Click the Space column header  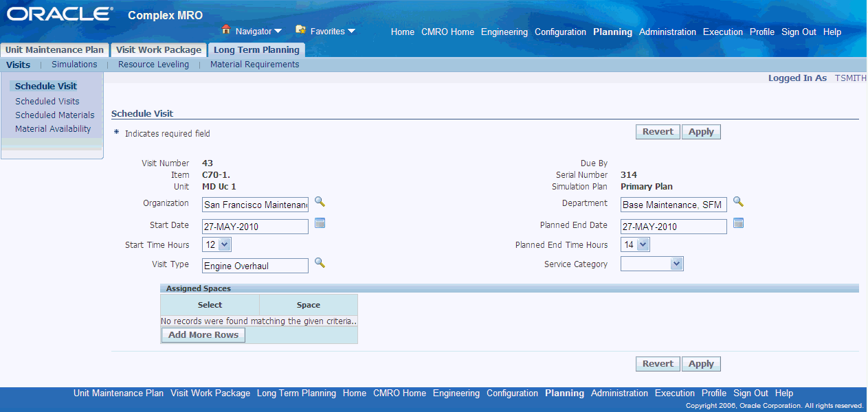pos(309,305)
